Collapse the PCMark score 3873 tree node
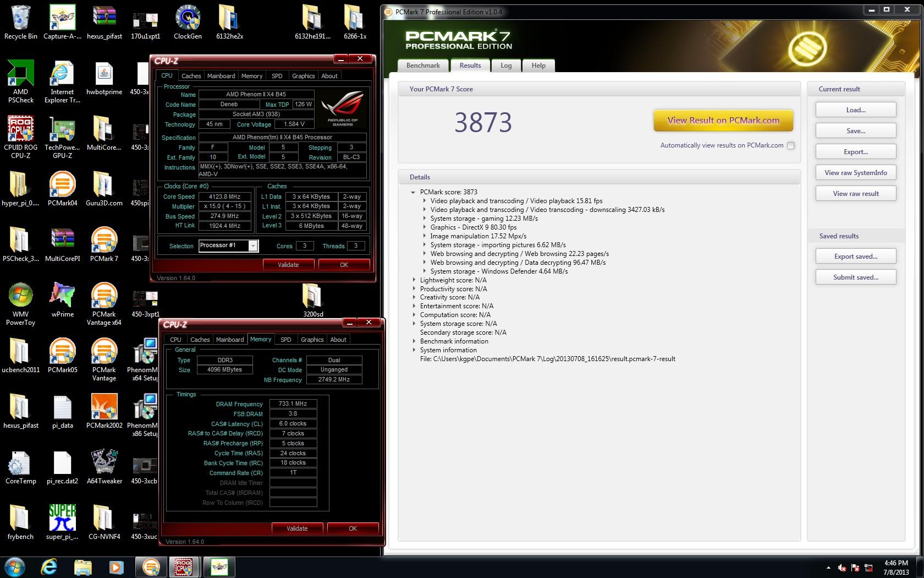The width and height of the screenshot is (924, 578). 413,192
